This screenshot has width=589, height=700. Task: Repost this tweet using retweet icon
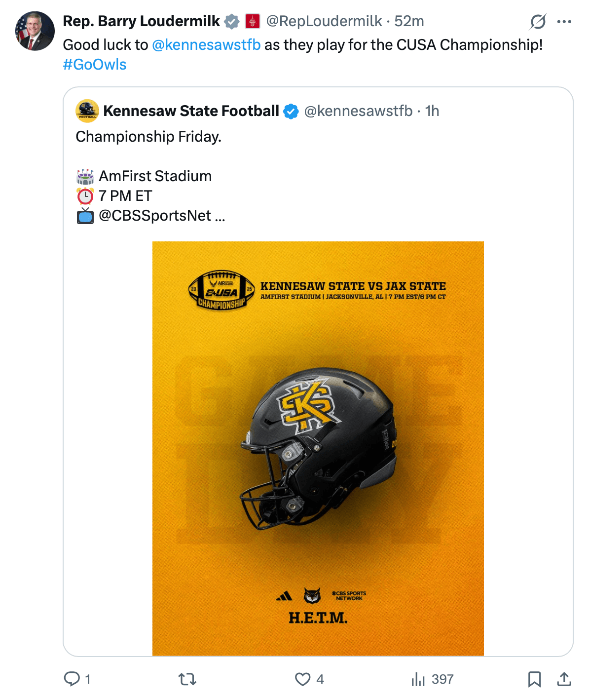(x=187, y=679)
